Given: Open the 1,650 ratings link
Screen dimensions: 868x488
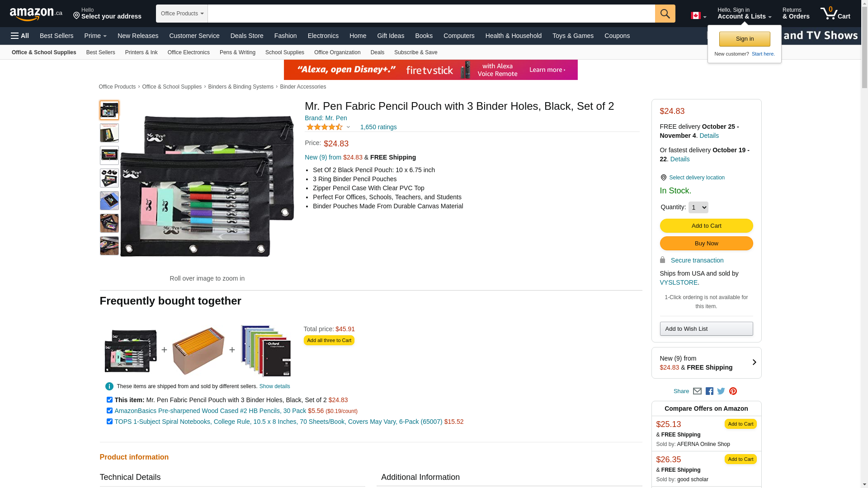Looking at the screenshot, I should pyautogui.click(x=378, y=127).
